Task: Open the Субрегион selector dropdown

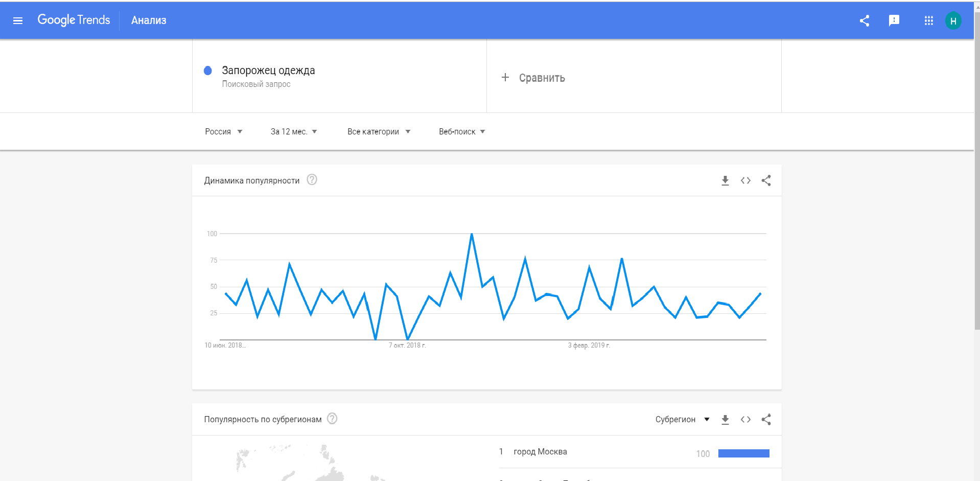Action: coord(683,420)
